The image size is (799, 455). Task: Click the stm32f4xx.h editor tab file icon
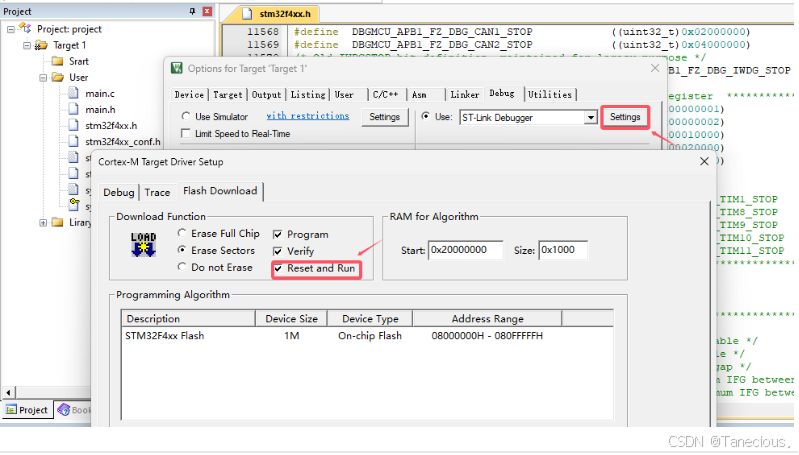pyautogui.click(x=247, y=14)
